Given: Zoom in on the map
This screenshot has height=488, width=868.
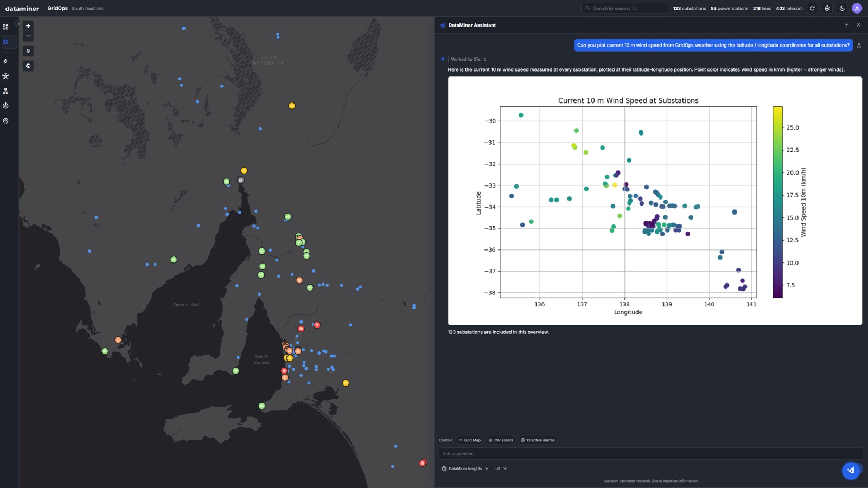Looking at the screenshot, I should [28, 25].
